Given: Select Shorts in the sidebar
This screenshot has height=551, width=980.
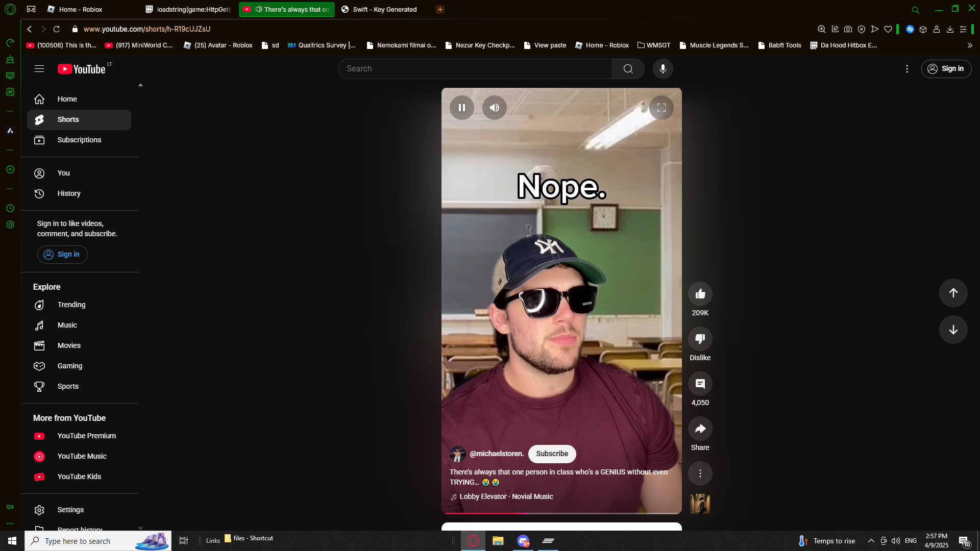Looking at the screenshot, I should pyautogui.click(x=79, y=119).
